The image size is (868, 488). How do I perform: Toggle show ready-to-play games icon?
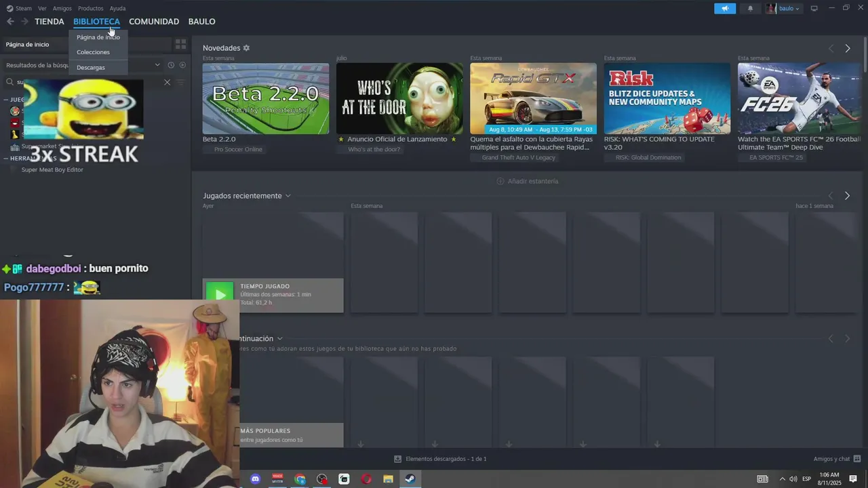coord(182,65)
